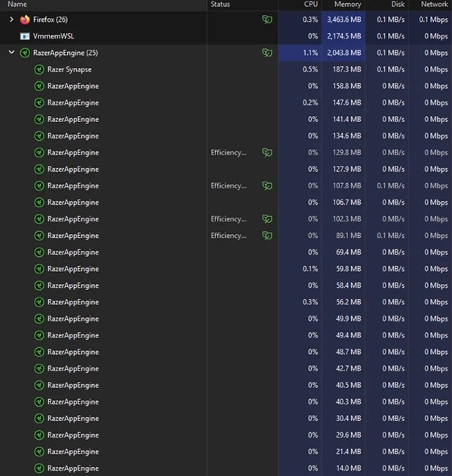Collapse the RazerAppEngine (25) group
This screenshot has width=452, height=476.
pos(11,52)
